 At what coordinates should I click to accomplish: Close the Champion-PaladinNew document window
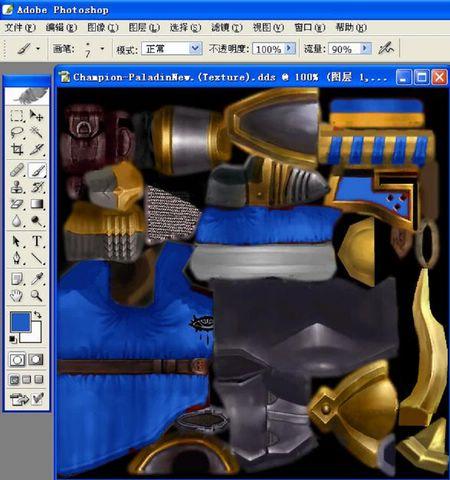pos(439,77)
